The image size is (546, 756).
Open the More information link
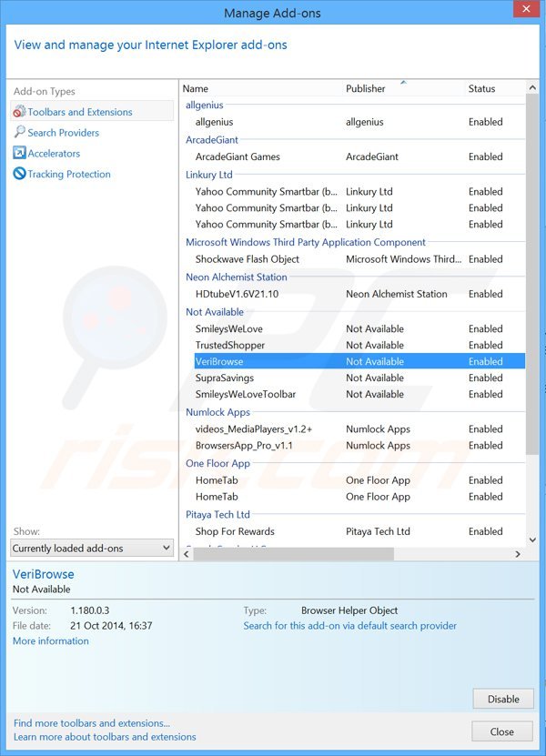tap(51, 640)
